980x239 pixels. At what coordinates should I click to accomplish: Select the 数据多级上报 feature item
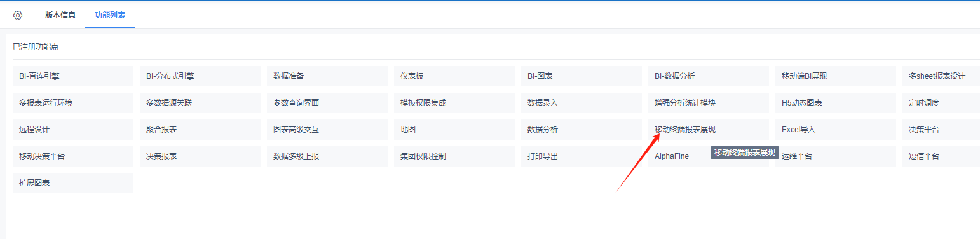click(x=327, y=156)
